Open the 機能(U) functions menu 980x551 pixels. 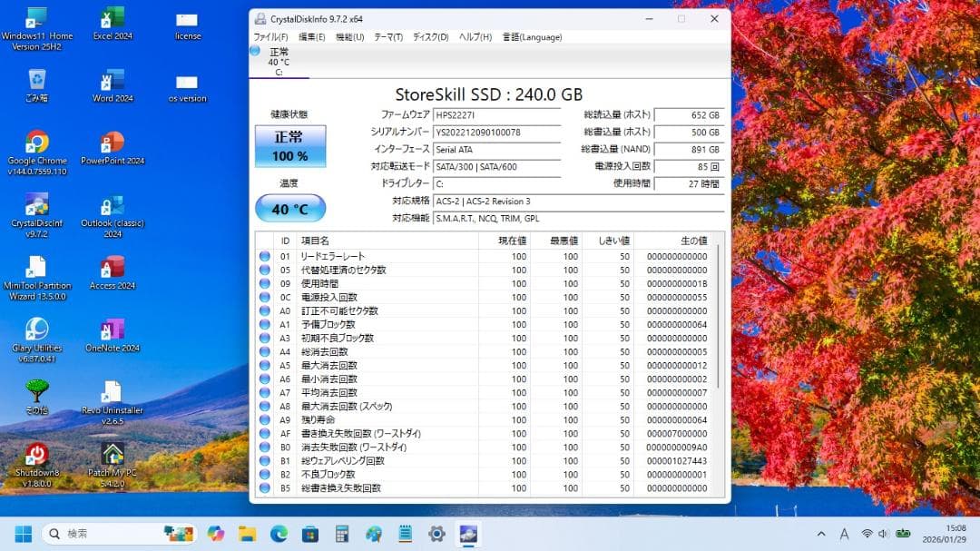point(350,37)
